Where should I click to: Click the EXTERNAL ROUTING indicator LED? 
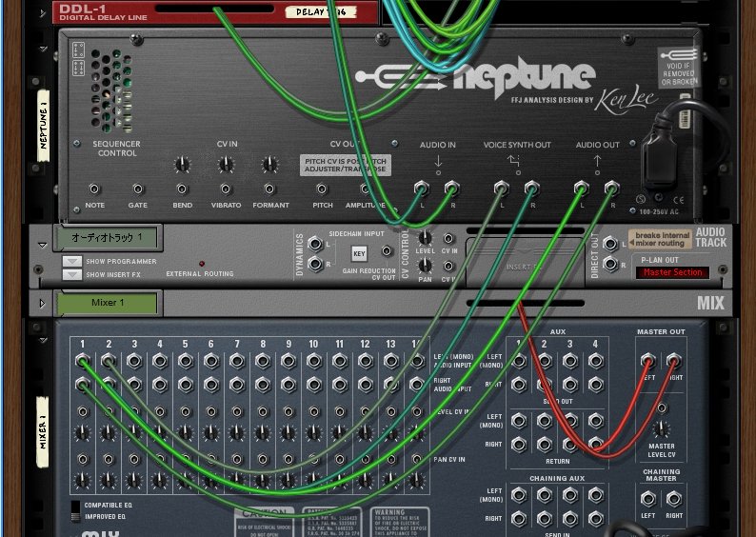pyautogui.click(x=202, y=264)
